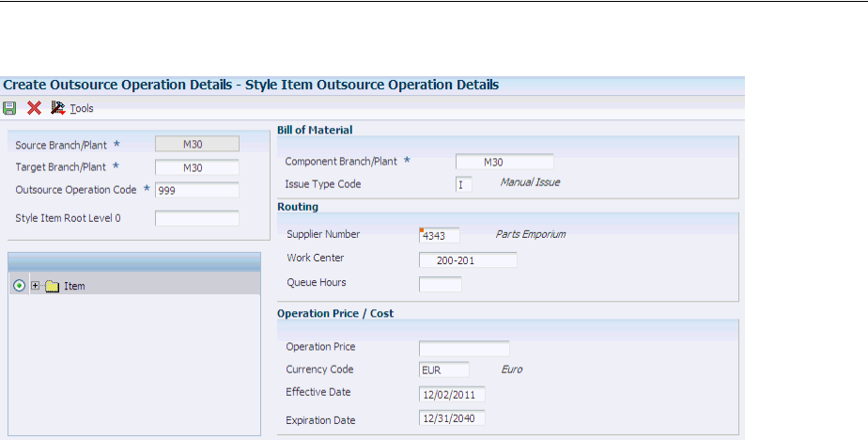Click the green Save icon

[x=9, y=108]
